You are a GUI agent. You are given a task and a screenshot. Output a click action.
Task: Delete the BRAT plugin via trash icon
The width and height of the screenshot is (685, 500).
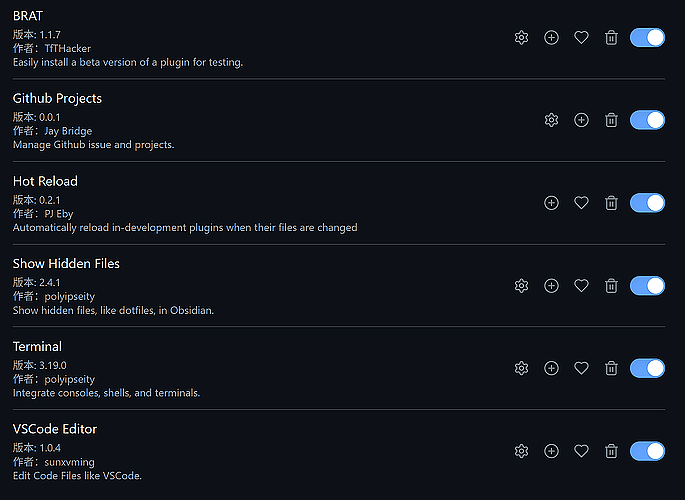611,38
